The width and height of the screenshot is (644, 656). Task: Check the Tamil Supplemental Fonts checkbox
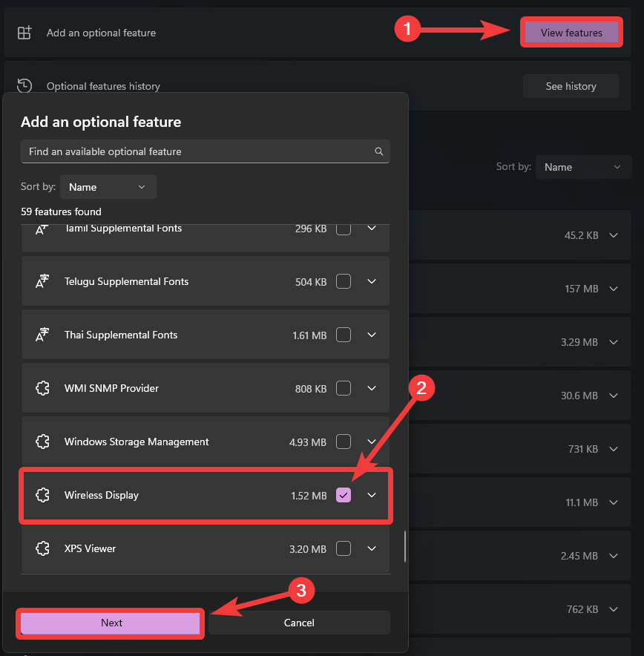[344, 229]
